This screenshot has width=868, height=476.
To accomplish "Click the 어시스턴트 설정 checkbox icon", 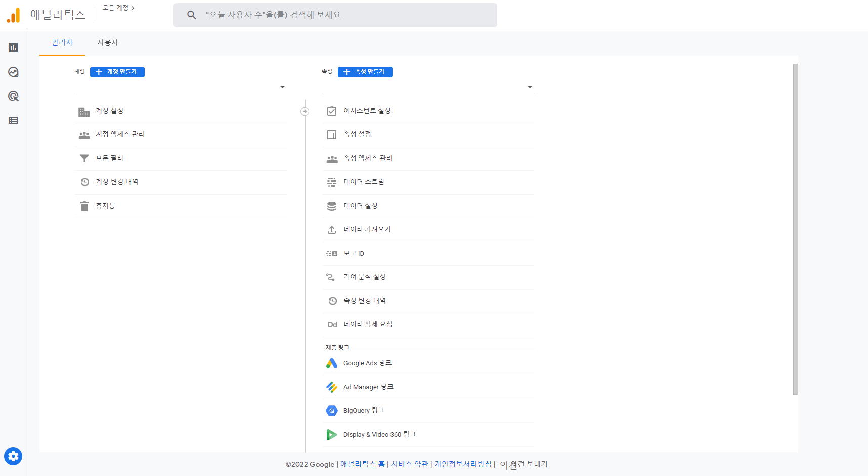I will coord(332,111).
